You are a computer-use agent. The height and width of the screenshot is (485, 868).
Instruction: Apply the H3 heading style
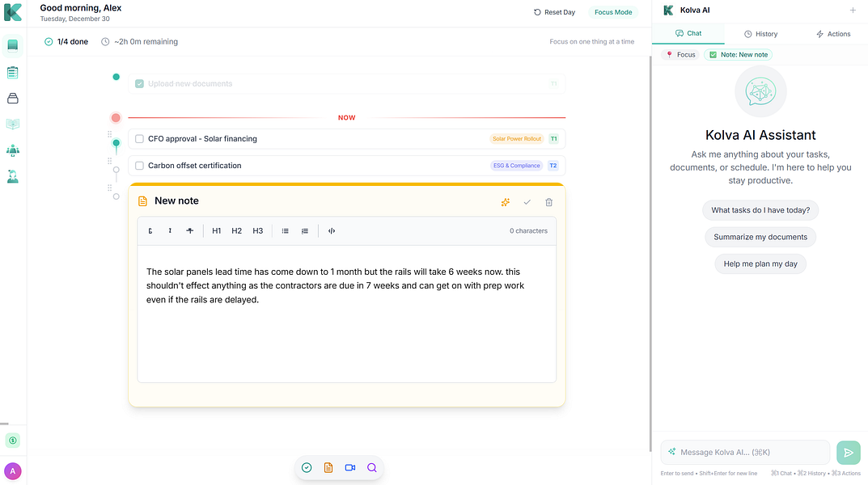(x=257, y=231)
